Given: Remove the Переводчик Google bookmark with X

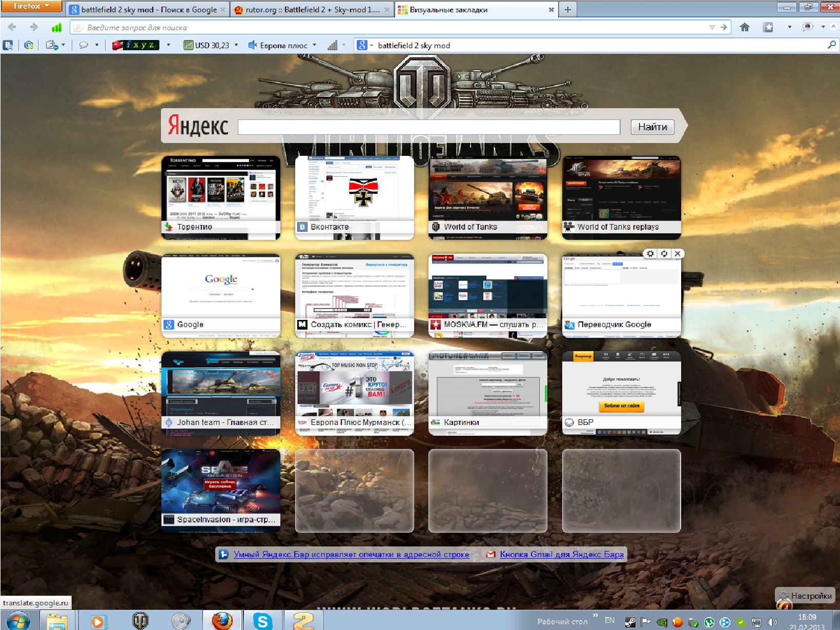Looking at the screenshot, I should pyautogui.click(x=678, y=254).
